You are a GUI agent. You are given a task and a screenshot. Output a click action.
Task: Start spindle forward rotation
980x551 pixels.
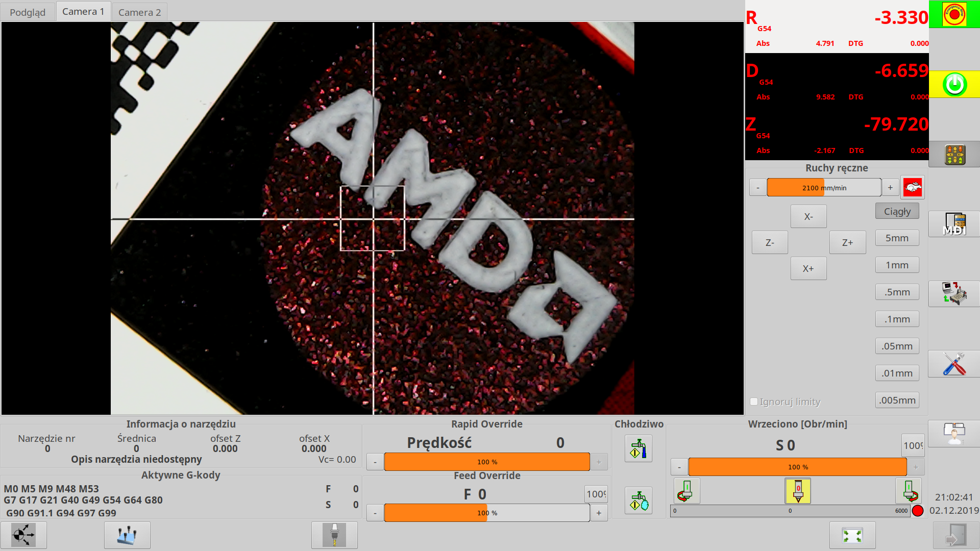click(909, 491)
